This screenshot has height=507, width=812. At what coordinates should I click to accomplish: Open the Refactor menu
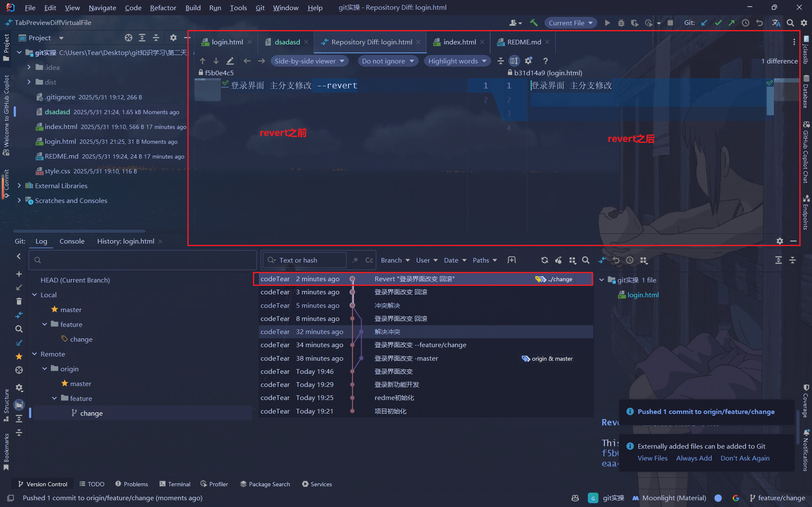(x=163, y=8)
